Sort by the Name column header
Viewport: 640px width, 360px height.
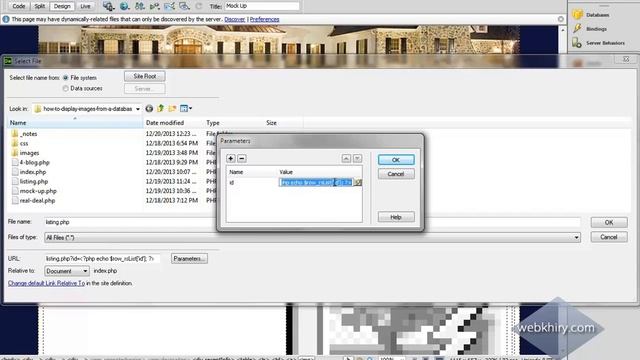tap(75, 122)
